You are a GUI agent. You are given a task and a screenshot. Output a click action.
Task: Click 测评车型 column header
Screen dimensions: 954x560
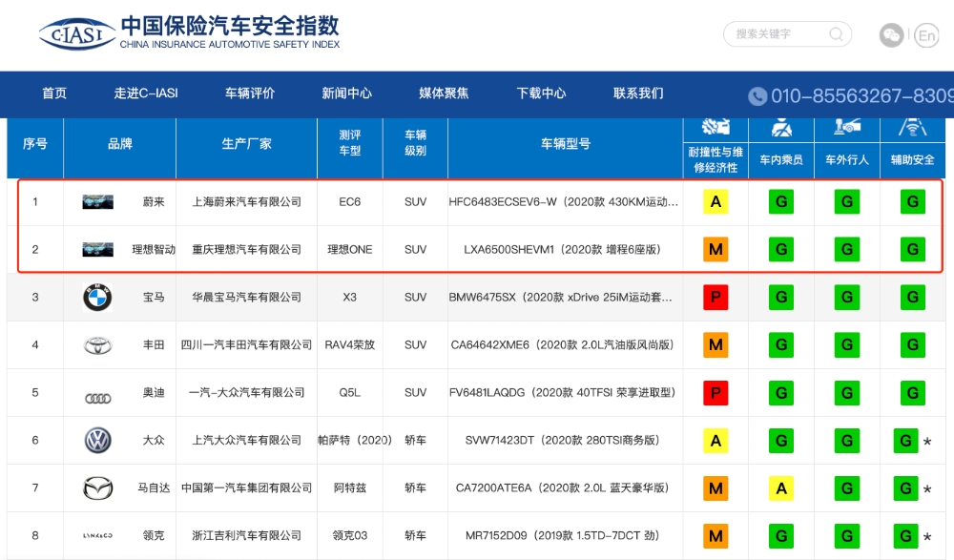click(350, 143)
